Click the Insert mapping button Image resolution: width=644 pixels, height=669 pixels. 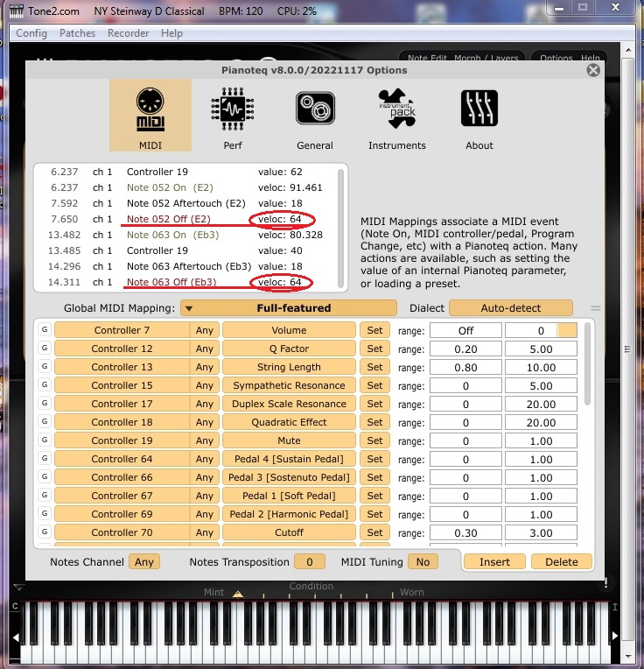(x=494, y=562)
